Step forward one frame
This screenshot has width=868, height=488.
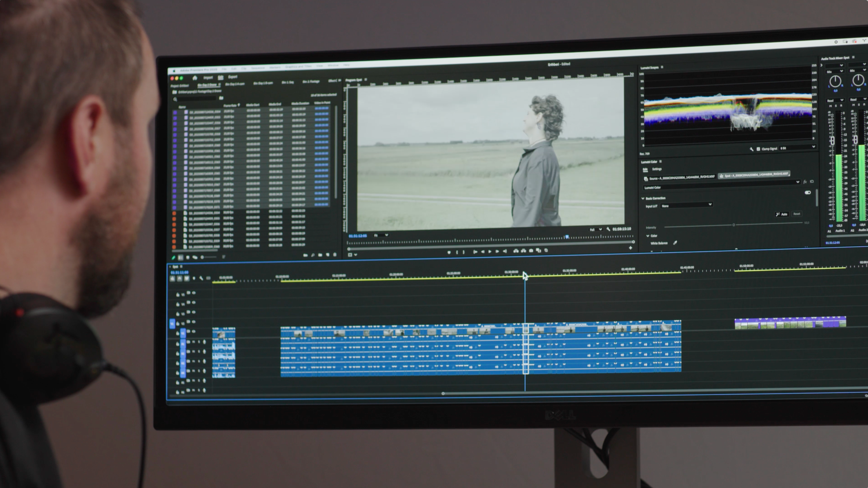pyautogui.click(x=497, y=251)
